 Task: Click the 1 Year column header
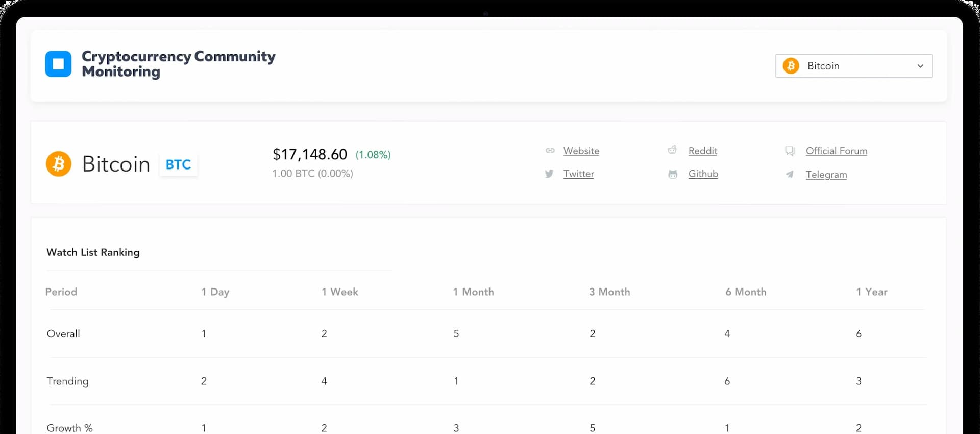[872, 292]
